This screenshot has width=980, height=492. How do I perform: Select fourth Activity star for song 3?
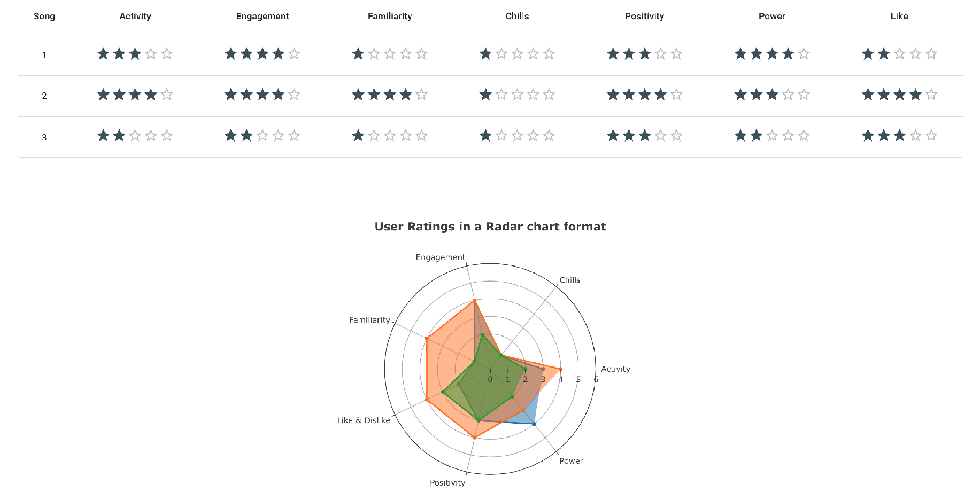click(151, 136)
